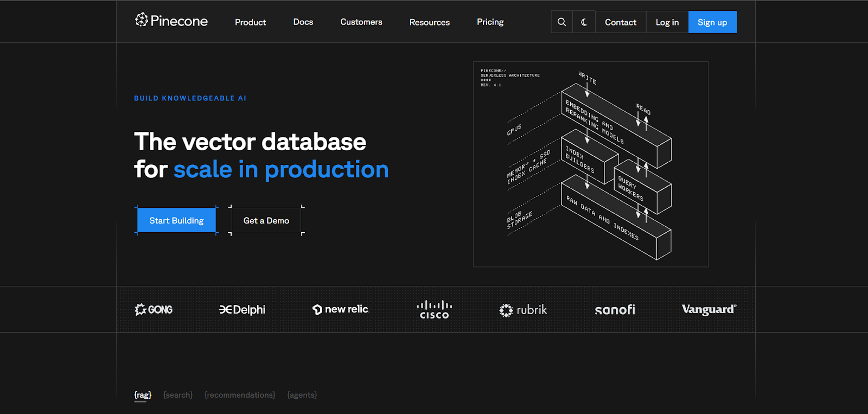Click the Sanofi logo
Screen dimensions: 868x414
(x=615, y=309)
